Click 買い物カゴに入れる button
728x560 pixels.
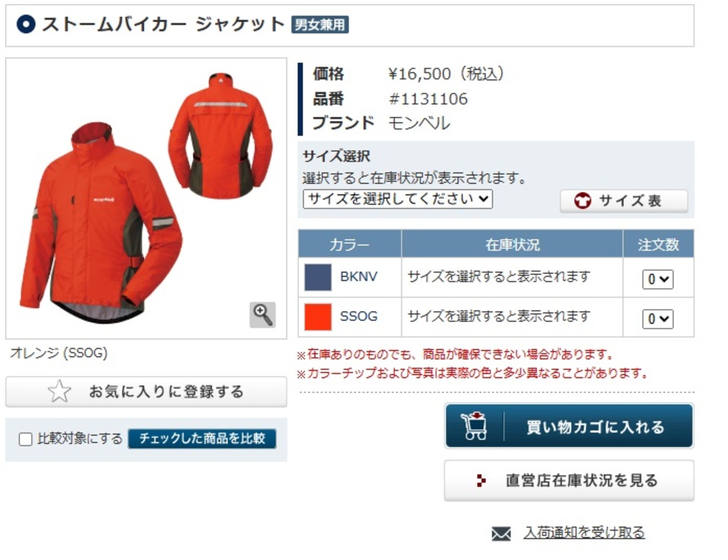[569, 426]
